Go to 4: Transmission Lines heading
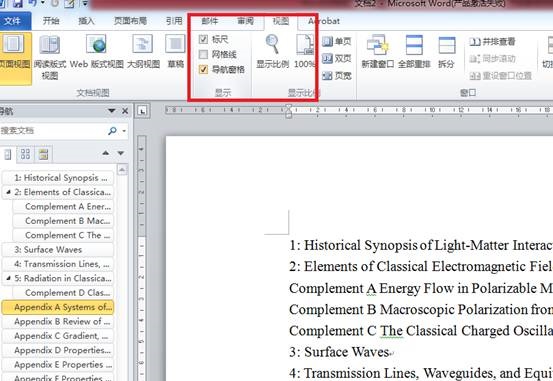The height and width of the screenshot is (381, 553). (58, 264)
